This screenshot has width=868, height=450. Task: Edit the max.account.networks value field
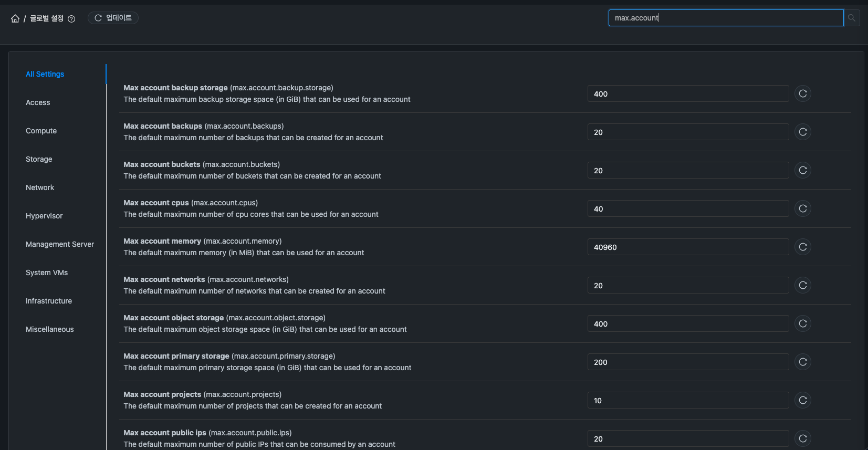click(688, 285)
